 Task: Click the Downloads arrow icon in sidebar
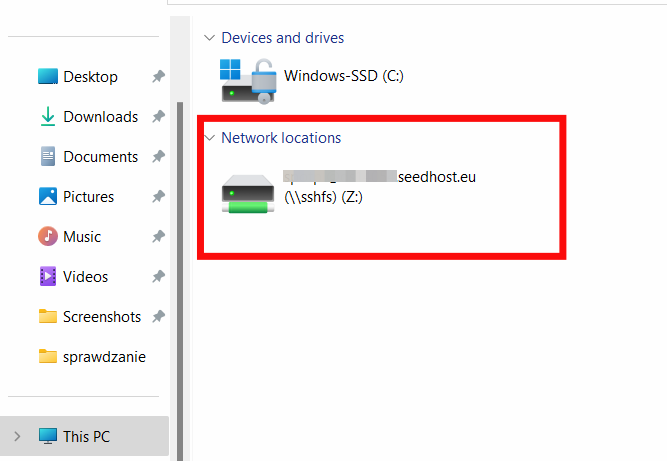pos(48,117)
